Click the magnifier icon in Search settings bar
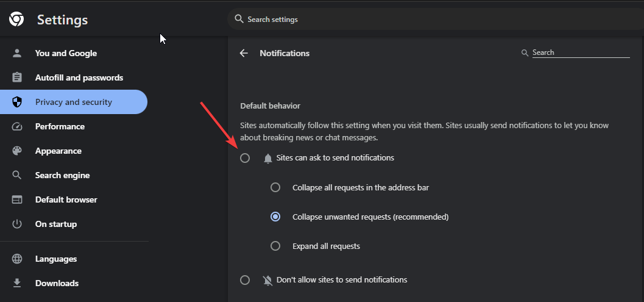644x302 pixels. click(239, 19)
